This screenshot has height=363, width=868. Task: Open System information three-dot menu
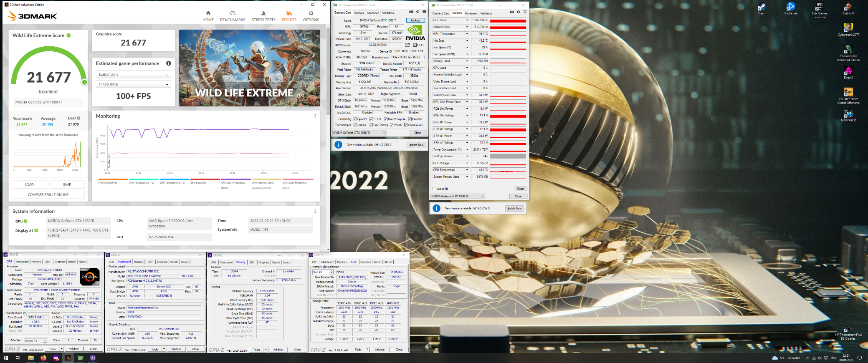(x=315, y=211)
